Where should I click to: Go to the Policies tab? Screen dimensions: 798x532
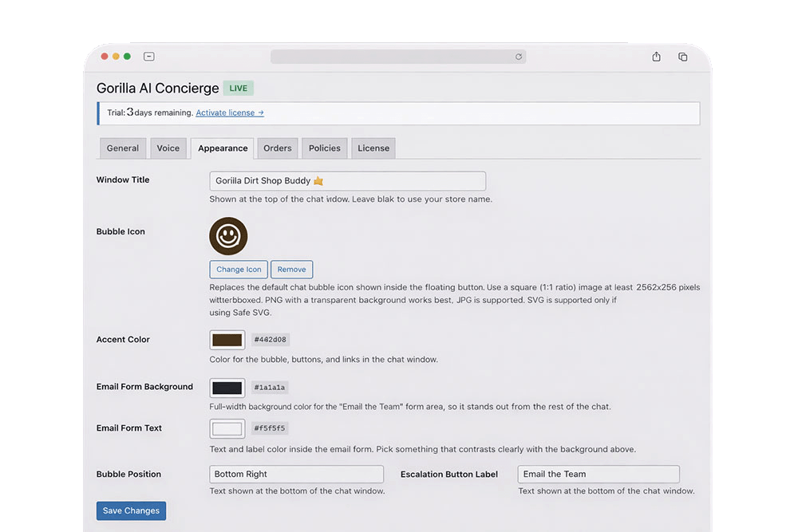[325, 148]
